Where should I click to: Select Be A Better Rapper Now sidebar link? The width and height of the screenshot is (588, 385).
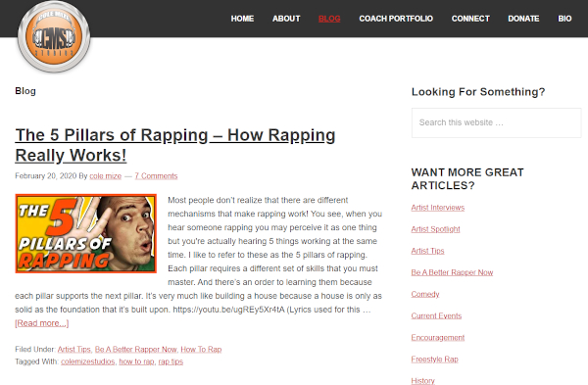coord(452,272)
